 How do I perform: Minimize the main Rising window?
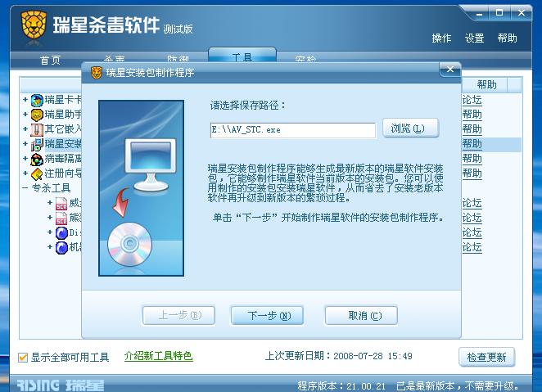pos(479,14)
